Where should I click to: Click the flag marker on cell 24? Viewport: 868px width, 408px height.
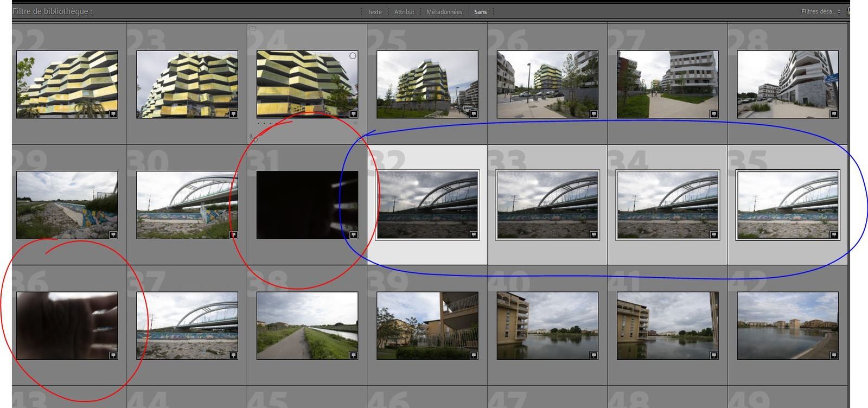tap(252, 30)
